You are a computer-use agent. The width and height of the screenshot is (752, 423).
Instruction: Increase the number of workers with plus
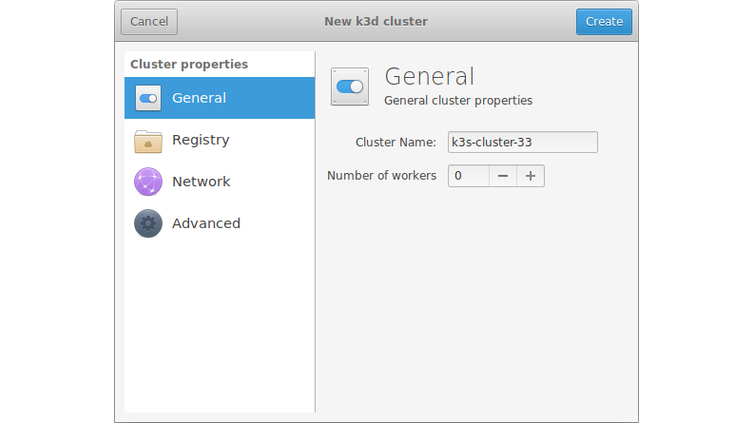(x=530, y=176)
